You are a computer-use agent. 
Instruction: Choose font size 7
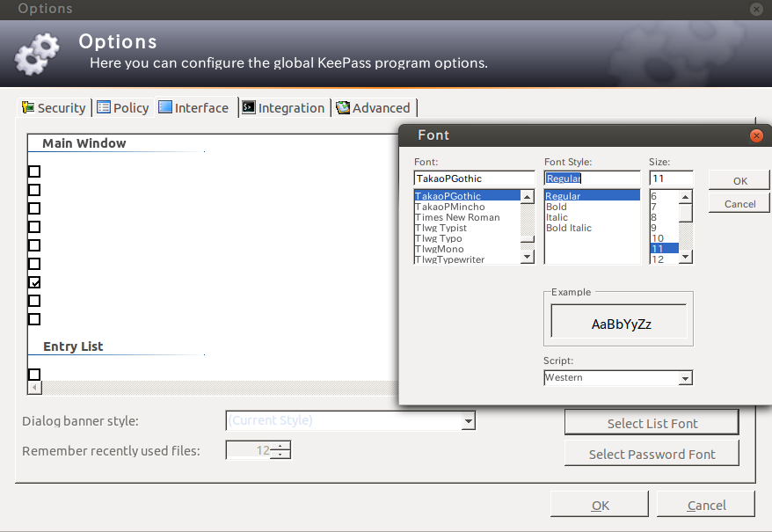point(664,207)
